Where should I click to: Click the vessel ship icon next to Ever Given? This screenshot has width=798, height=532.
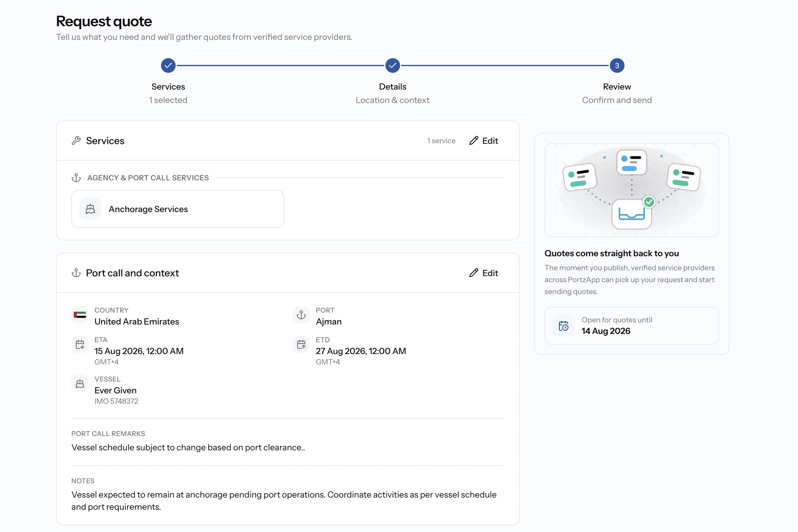click(x=80, y=384)
